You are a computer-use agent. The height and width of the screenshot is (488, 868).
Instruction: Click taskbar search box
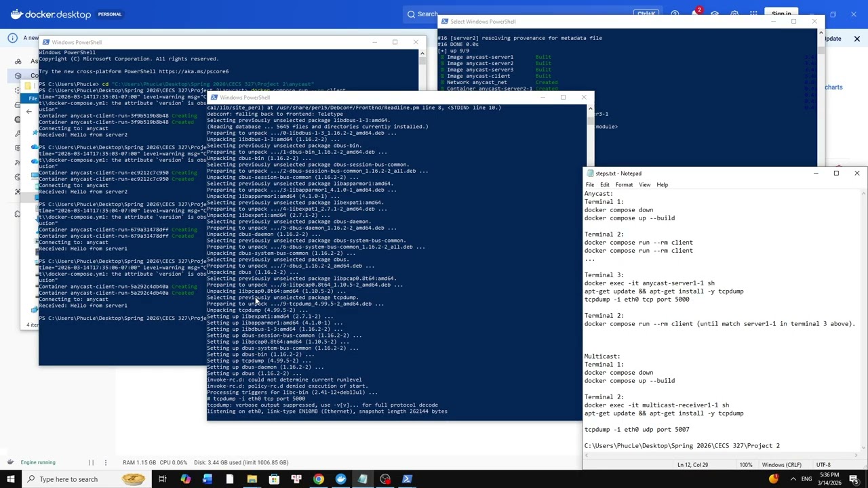[x=87, y=479]
